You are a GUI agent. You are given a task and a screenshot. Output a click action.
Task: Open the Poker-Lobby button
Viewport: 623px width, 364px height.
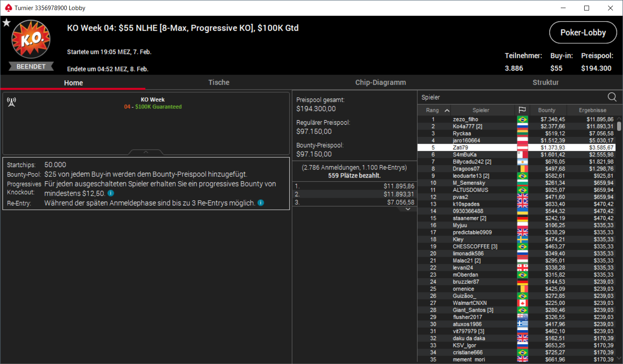tap(583, 32)
